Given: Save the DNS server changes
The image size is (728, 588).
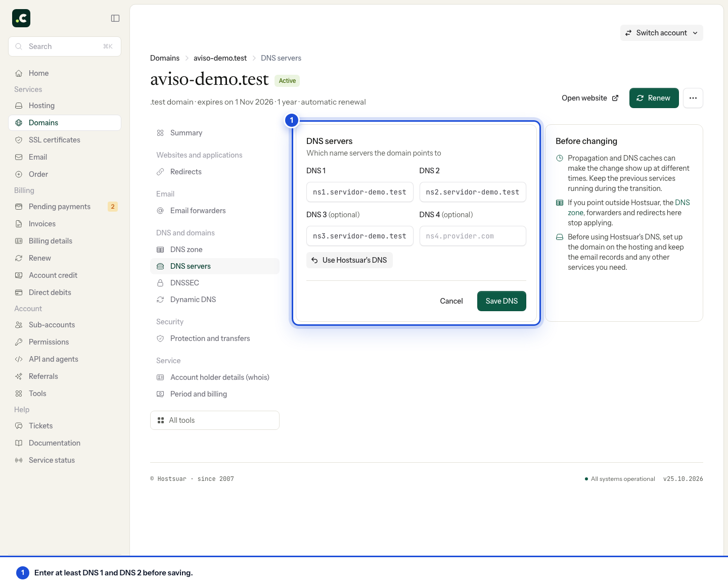Looking at the screenshot, I should [502, 301].
